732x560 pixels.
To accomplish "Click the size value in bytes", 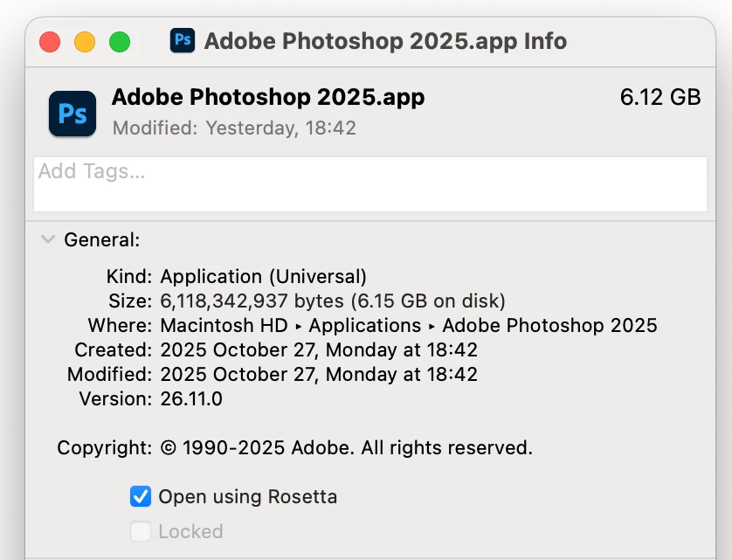I will [x=252, y=301].
